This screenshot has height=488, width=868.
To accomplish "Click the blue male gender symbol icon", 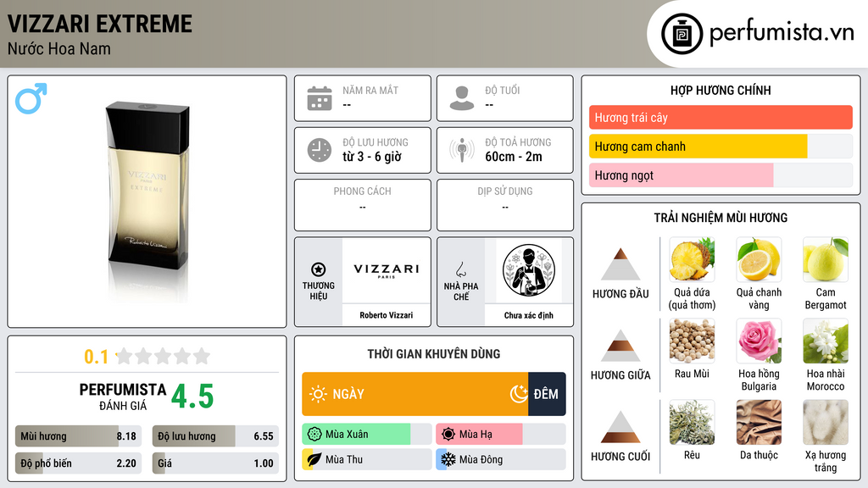I will [x=31, y=98].
